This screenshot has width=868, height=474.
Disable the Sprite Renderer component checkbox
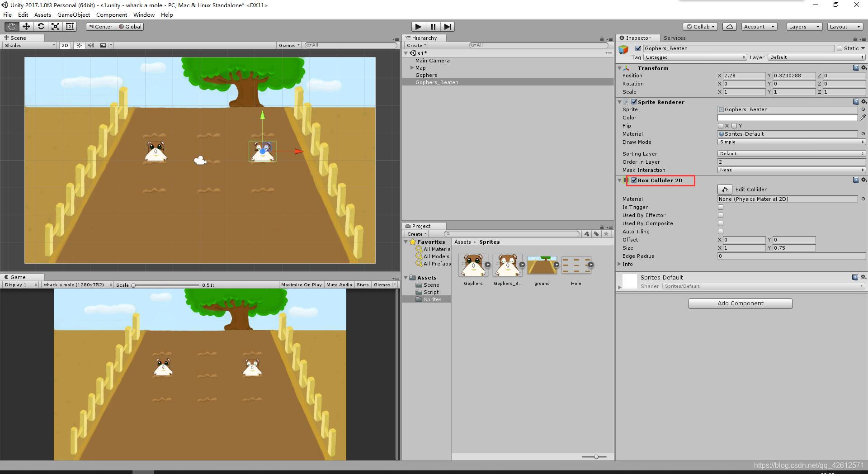click(x=634, y=102)
